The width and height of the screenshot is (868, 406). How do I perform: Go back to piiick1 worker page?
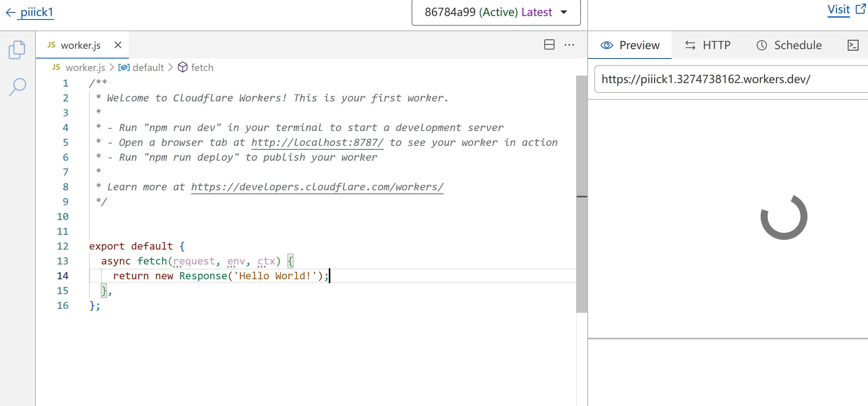[37, 12]
